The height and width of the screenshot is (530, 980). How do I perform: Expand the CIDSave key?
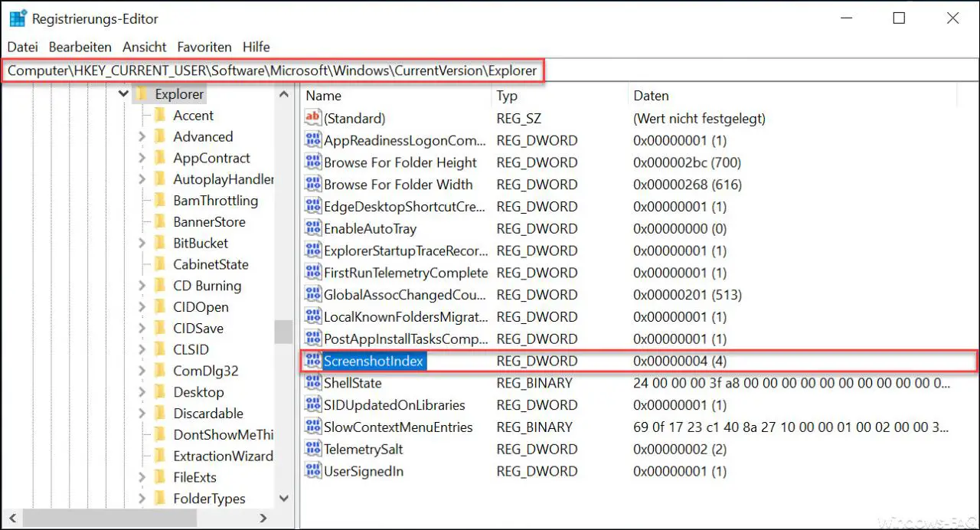tap(142, 329)
